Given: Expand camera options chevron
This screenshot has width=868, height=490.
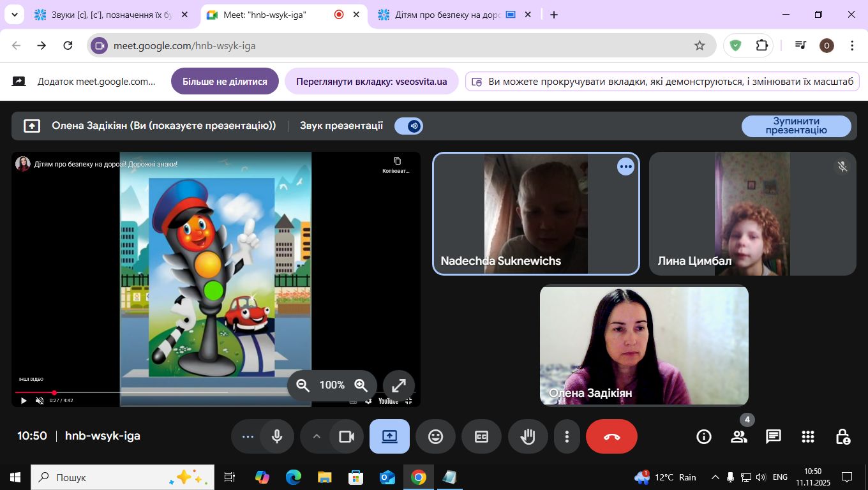Looking at the screenshot, I should 316,436.
